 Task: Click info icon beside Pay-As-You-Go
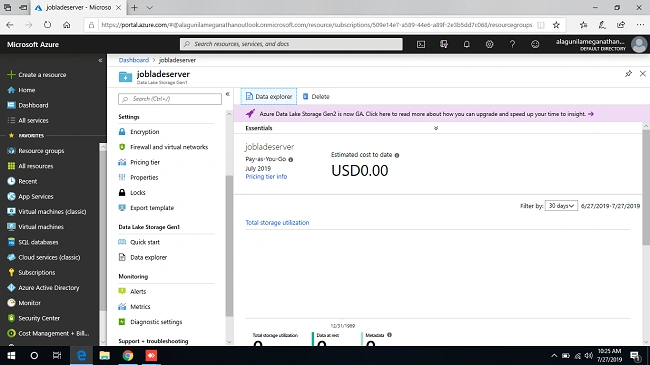(x=291, y=160)
